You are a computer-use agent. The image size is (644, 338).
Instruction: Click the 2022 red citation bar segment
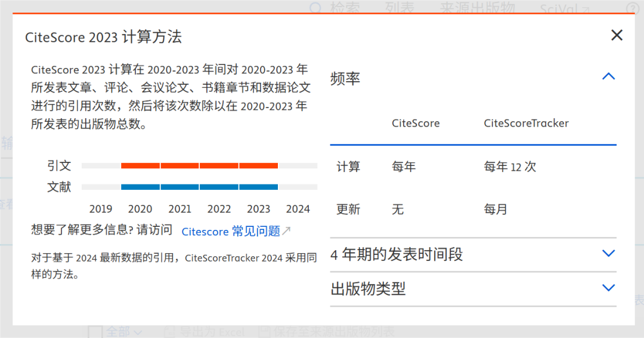219,165
